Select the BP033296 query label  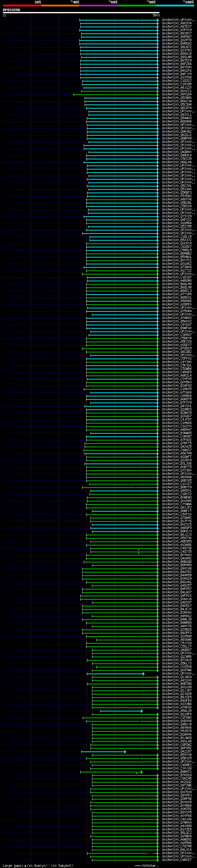tap(11, 10)
